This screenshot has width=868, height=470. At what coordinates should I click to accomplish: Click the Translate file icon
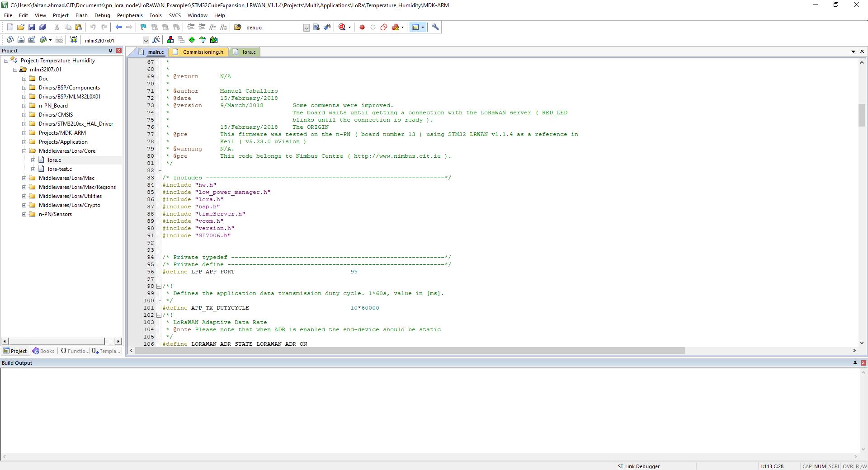(x=10, y=40)
